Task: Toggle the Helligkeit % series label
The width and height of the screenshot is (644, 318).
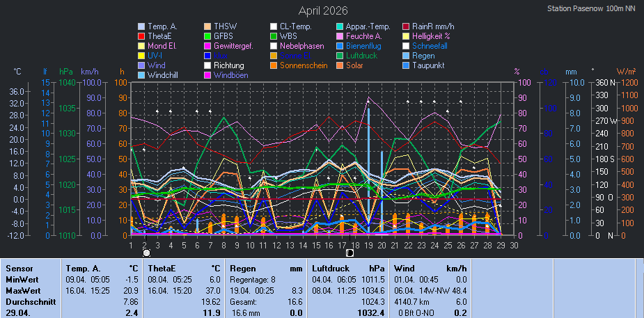Action: [436, 36]
